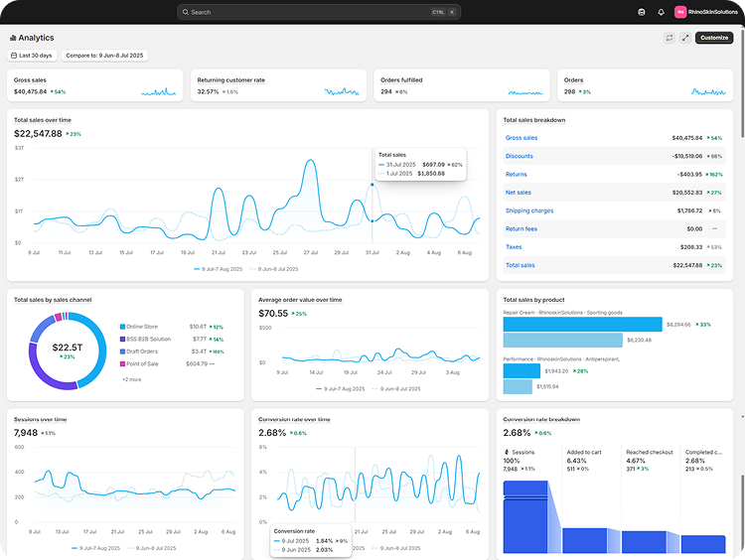Toggle 9 Jul–7 Aug legend in Sessions chart

tap(95, 548)
